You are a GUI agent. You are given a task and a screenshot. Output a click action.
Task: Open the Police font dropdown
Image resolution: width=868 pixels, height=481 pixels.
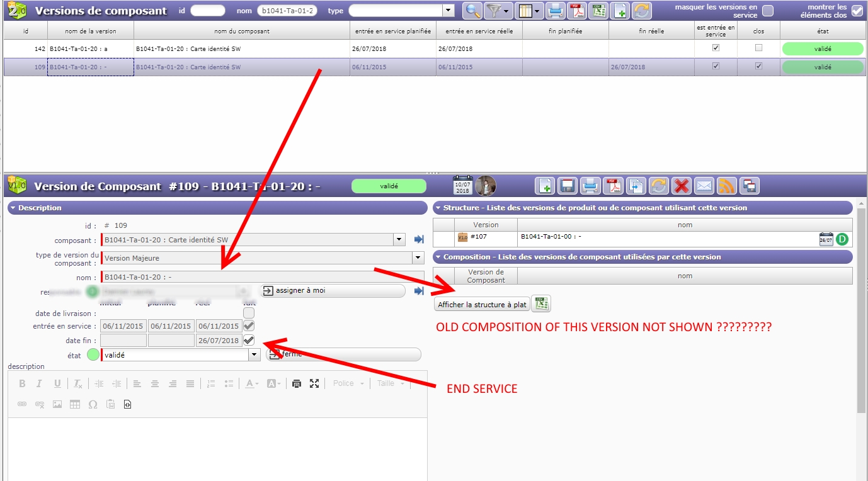348,383
